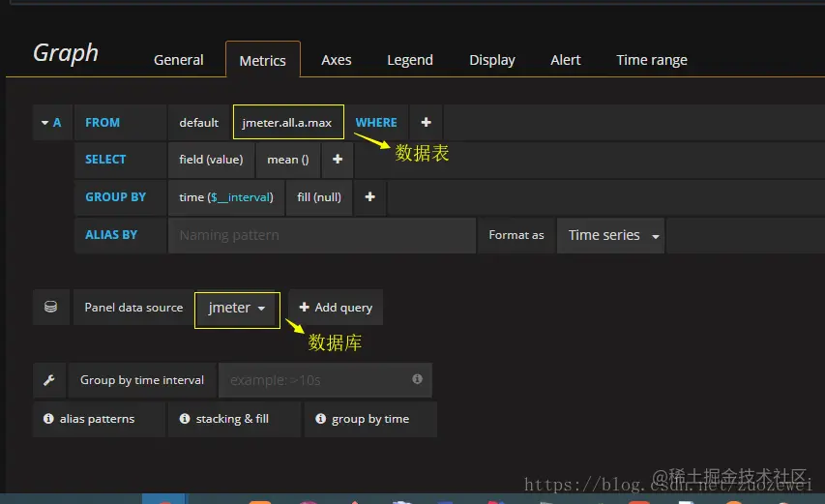Show group by time help
This screenshot has width=825, height=504.
[370, 419]
